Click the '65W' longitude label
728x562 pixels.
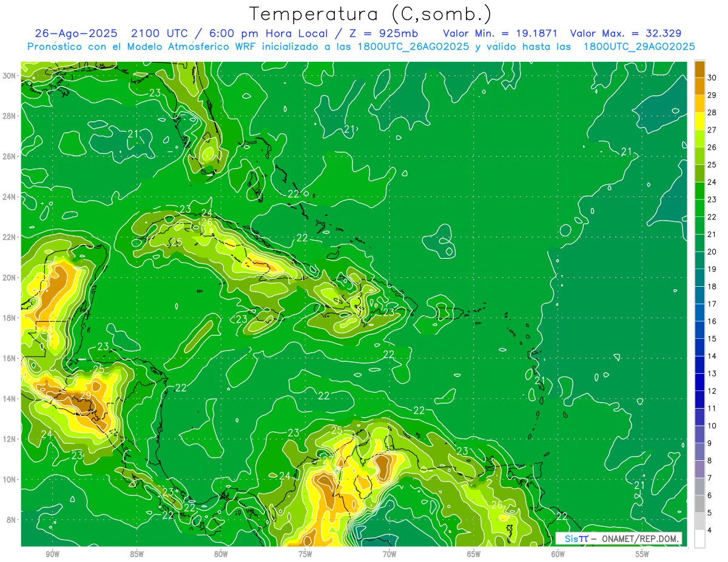[474, 554]
